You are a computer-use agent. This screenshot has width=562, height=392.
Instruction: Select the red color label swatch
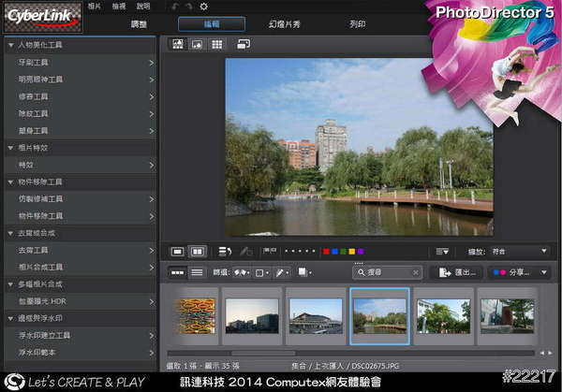coord(325,252)
